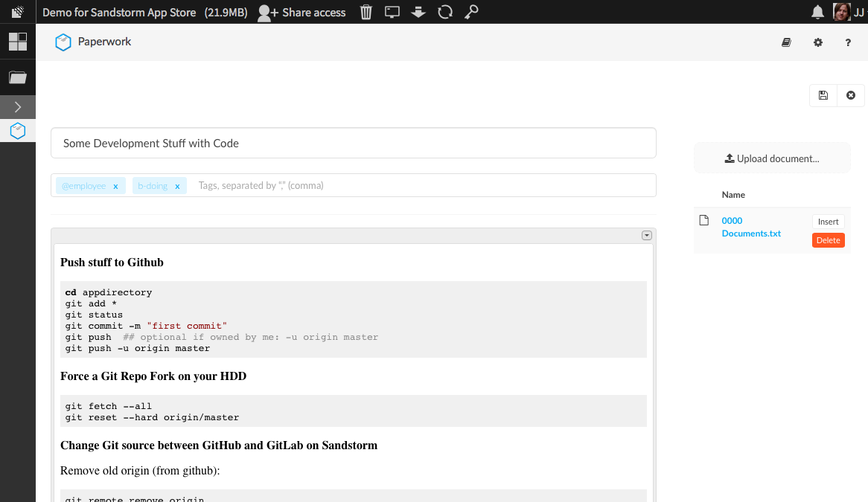Image resolution: width=868 pixels, height=502 pixels.
Task: Click Upload document button
Action: point(772,158)
